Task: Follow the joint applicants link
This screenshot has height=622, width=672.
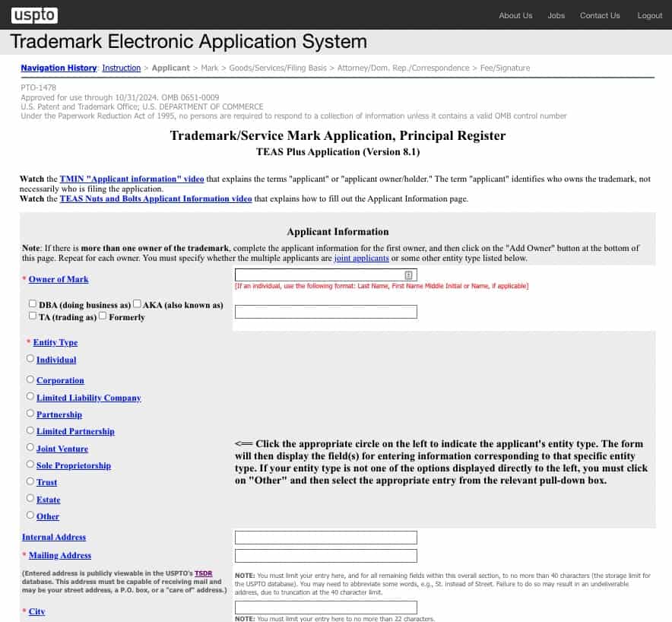Action: [x=361, y=258]
